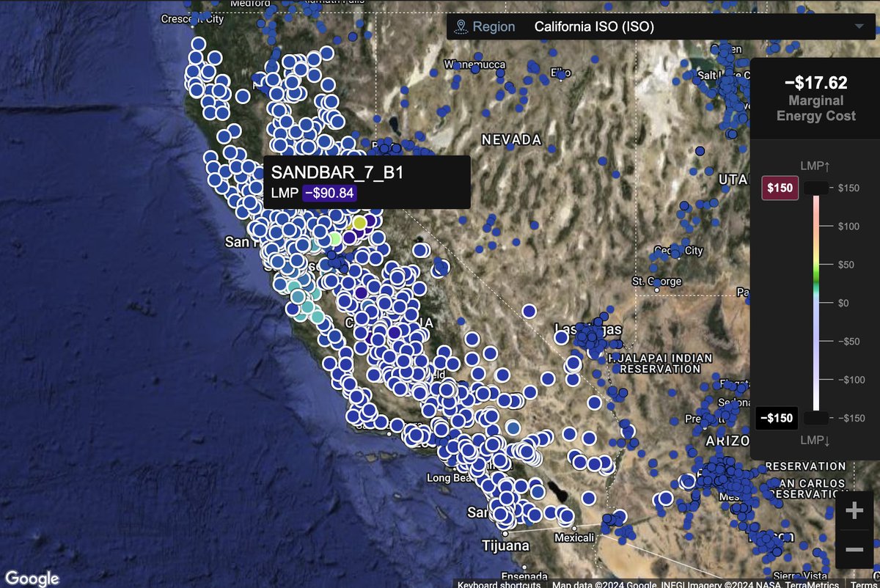880x588 pixels.
Task: Zoom out with the minus button
Action: tap(854, 549)
